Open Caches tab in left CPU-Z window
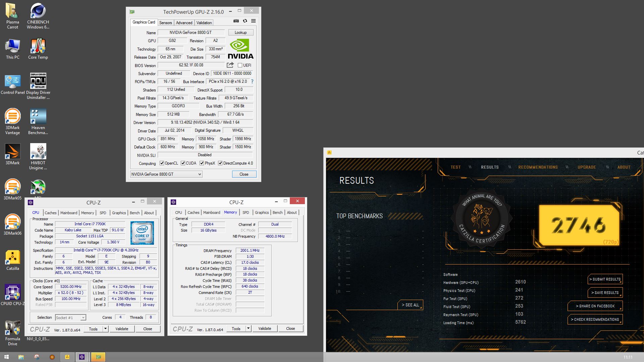Screen dimensions: 644x362 (51, 213)
